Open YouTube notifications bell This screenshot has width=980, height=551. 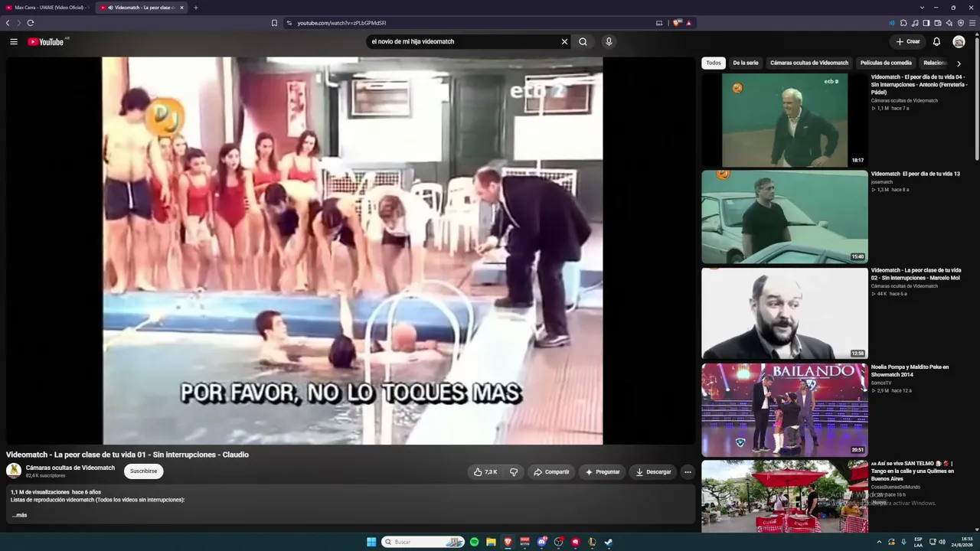click(936, 41)
